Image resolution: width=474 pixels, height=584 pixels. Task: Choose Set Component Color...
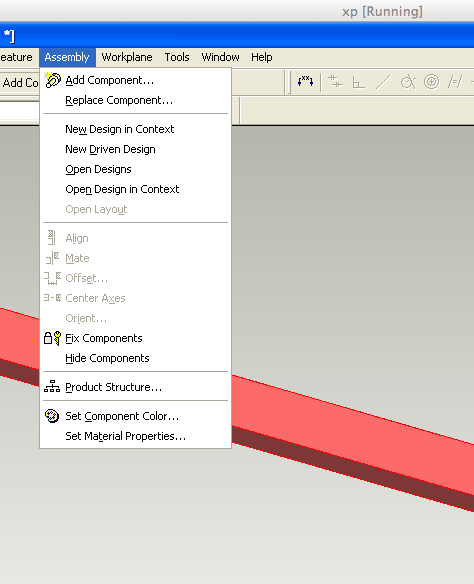tap(136, 416)
